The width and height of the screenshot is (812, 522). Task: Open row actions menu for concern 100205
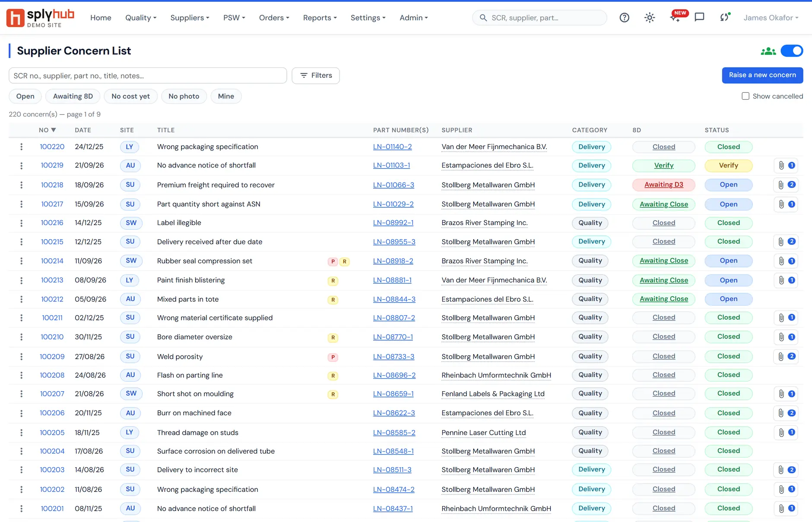[21, 433]
